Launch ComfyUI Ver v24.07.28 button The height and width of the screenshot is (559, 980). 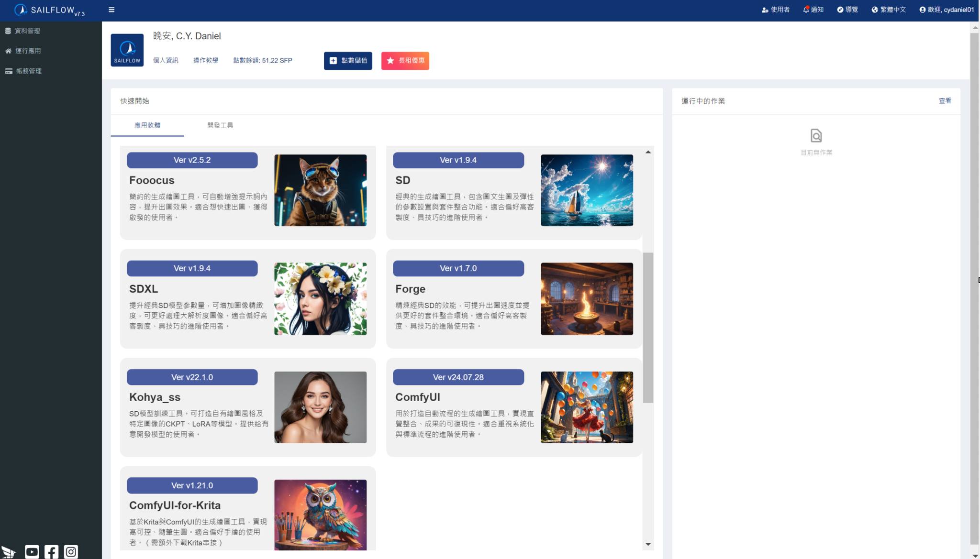[x=458, y=377]
